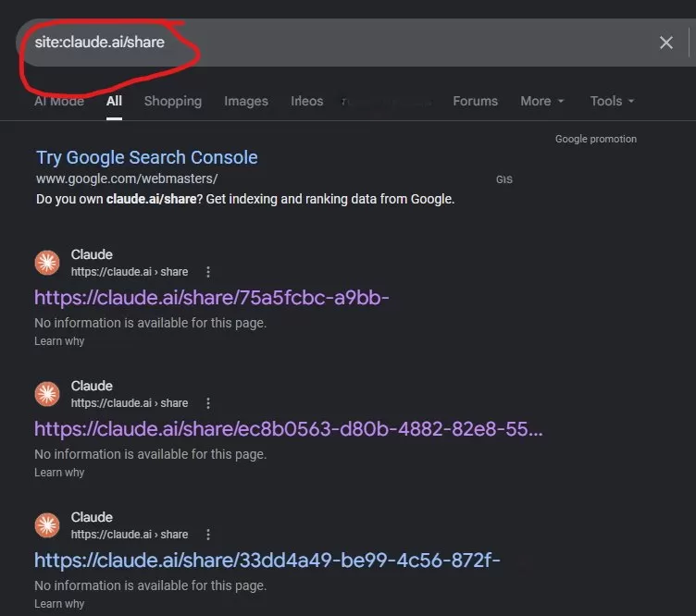Expand the More dropdown
The image size is (696, 616).
[542, 101]
